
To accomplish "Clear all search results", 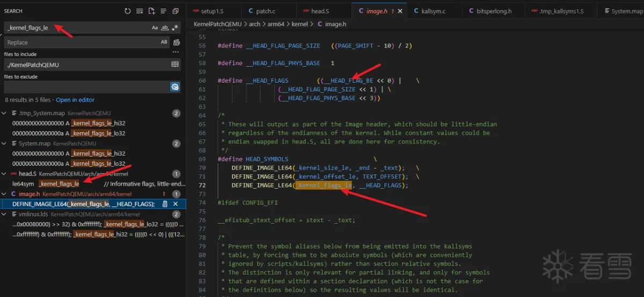I will pos(140,11).
